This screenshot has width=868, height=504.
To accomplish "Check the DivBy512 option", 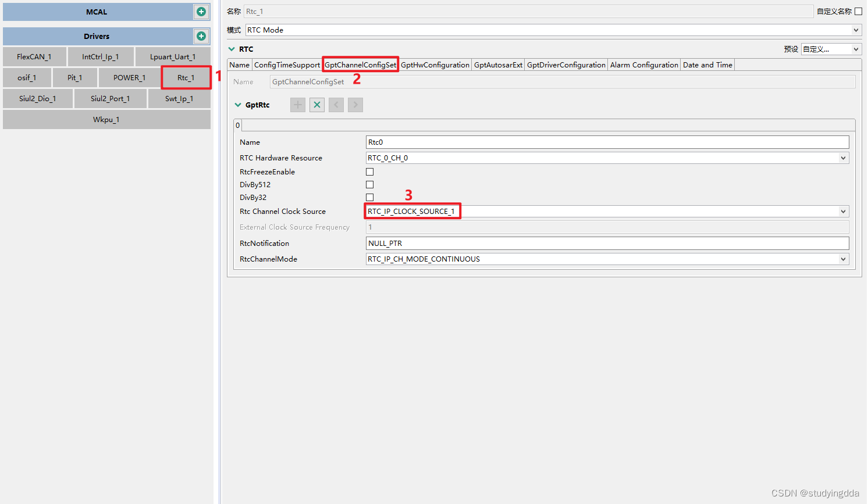I will (369, 185).
